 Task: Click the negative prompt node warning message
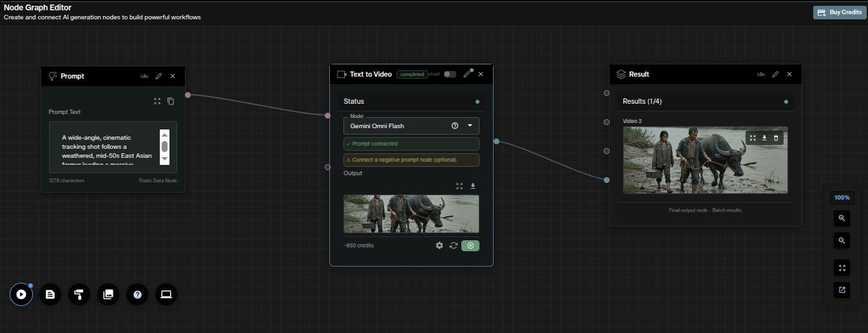(x=411, y=160)
